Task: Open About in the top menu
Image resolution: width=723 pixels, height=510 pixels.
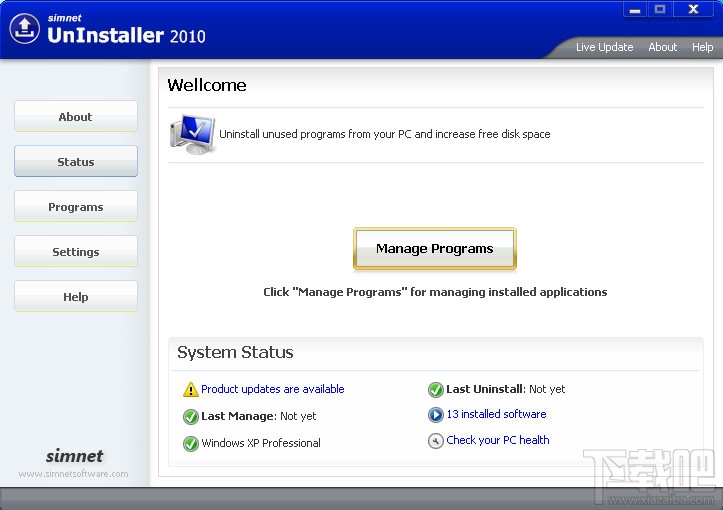Action: coord(663,47)
